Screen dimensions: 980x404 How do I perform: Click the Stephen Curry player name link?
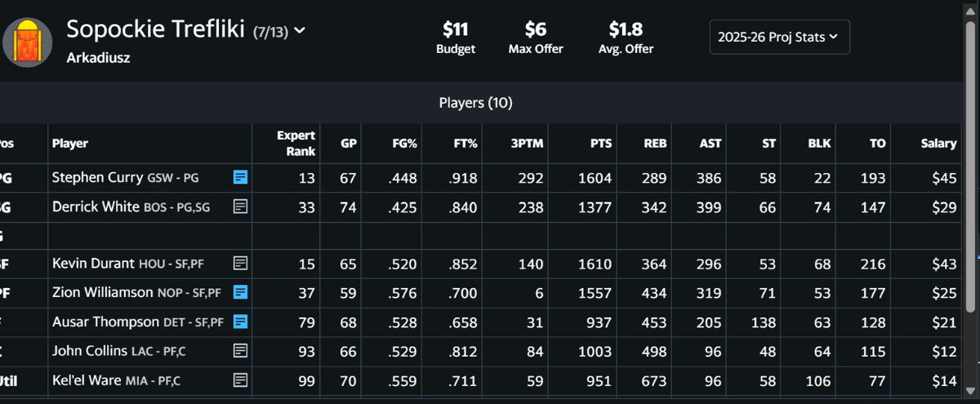[x=97, y=177]
